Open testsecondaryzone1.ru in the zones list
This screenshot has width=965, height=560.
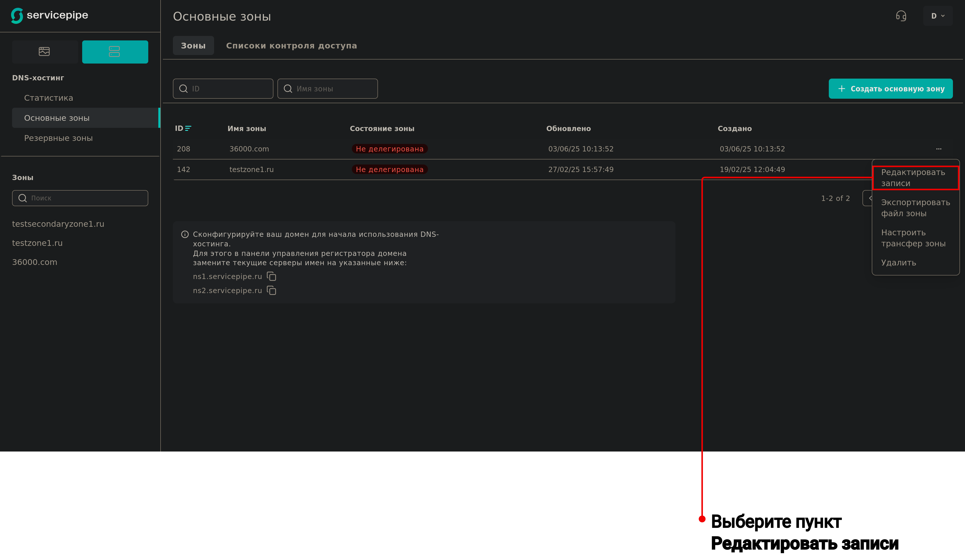(58, 224)
